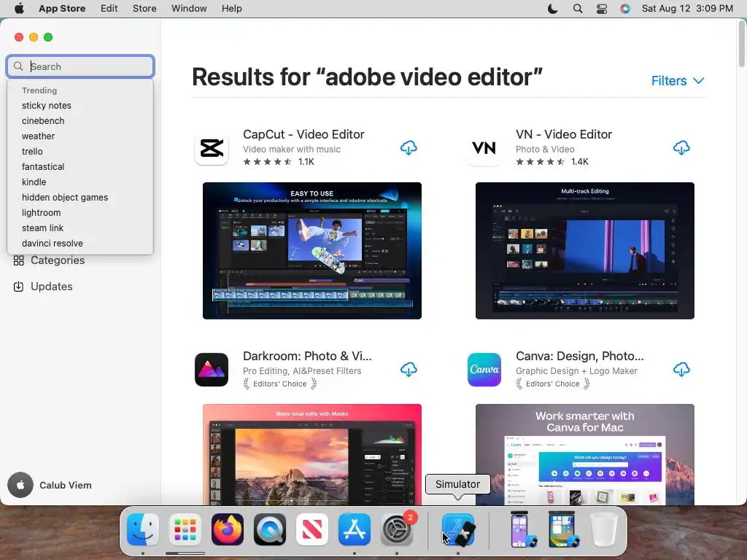Screen dimensions: 747x560
Task: Launch Firefox from the Dock
Action: [x=228, y=529]
